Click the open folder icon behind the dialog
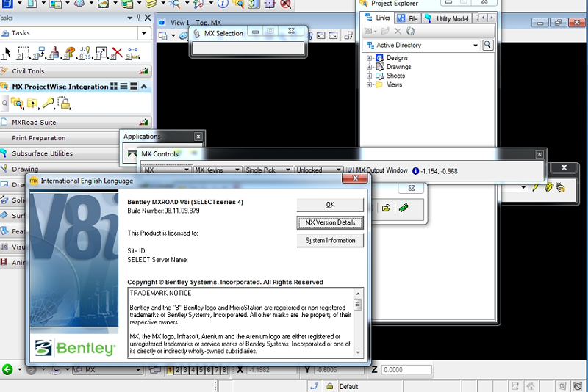This screenshot has height=392, width=588. pos(386,208)
